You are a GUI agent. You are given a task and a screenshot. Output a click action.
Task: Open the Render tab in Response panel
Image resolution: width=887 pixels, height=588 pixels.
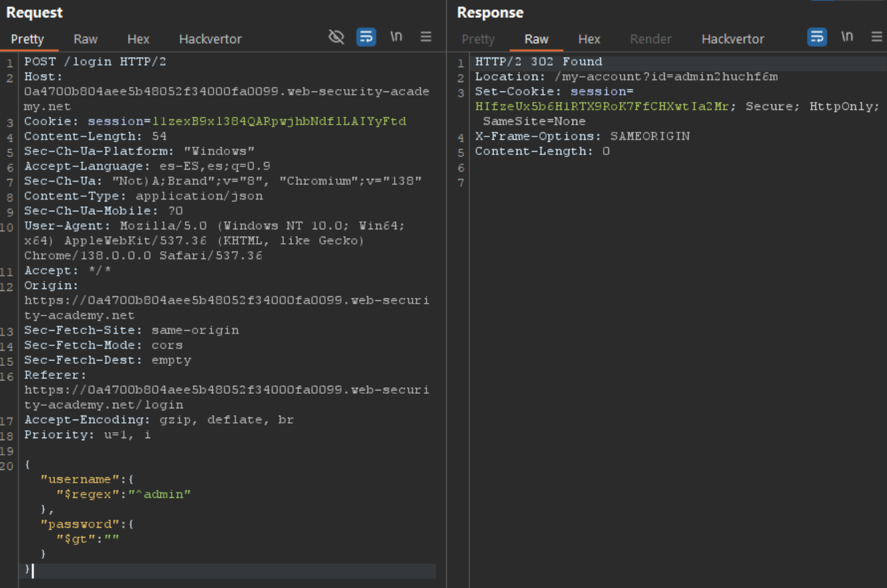[650, 39]
